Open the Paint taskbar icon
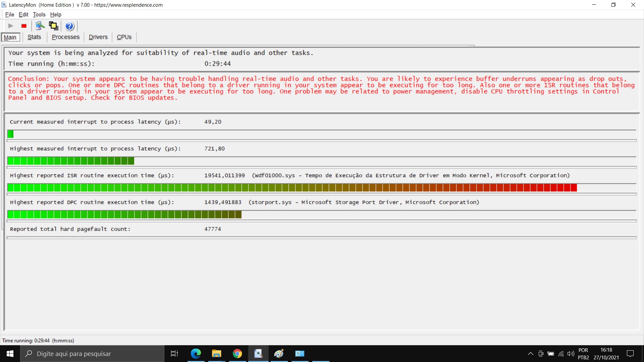This screenshot has width=644, height=362. (279, 354)
